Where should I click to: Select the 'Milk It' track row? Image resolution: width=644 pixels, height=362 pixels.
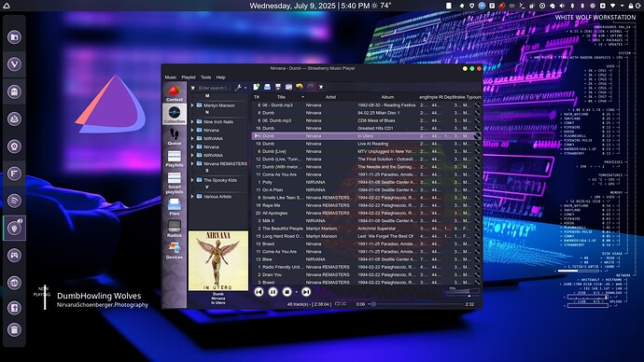[365, 221]
